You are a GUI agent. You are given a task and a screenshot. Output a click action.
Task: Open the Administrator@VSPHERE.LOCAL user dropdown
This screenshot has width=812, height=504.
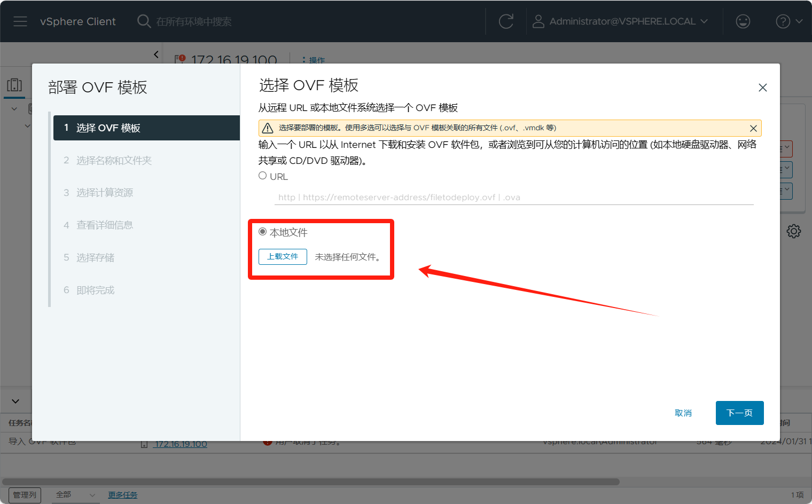pyautogui.click(x=628, y=21)
